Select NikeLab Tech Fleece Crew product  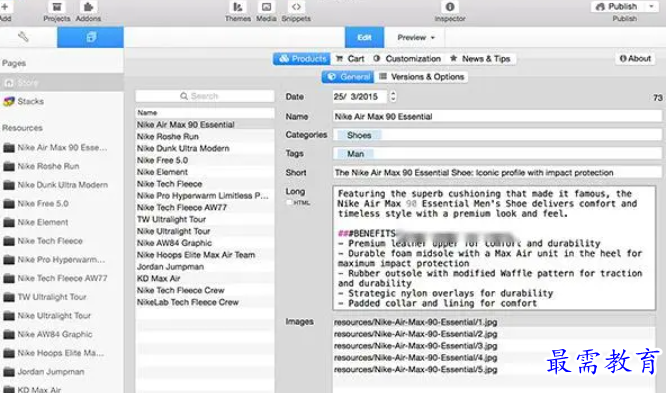tap(205, 302)
